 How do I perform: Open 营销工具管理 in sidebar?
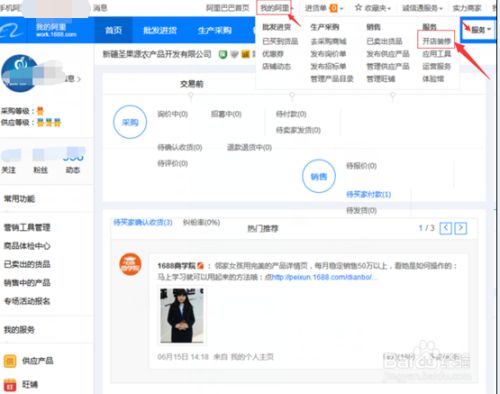point(27,228)
